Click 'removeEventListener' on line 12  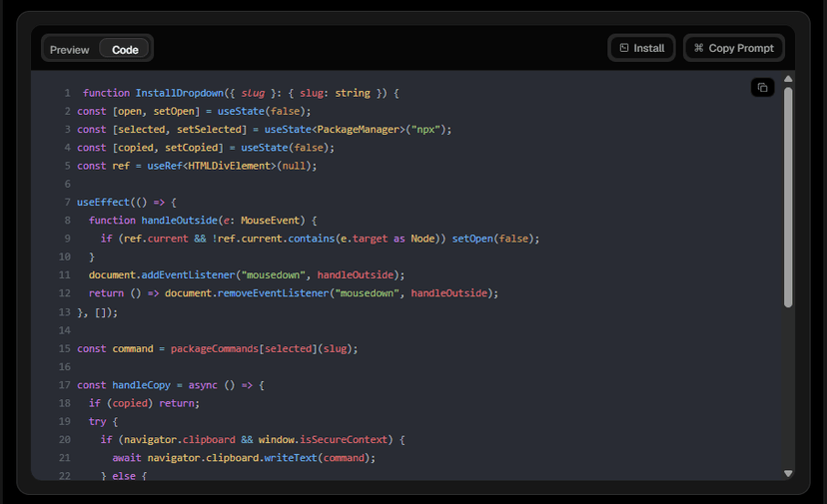coord(274,293)
